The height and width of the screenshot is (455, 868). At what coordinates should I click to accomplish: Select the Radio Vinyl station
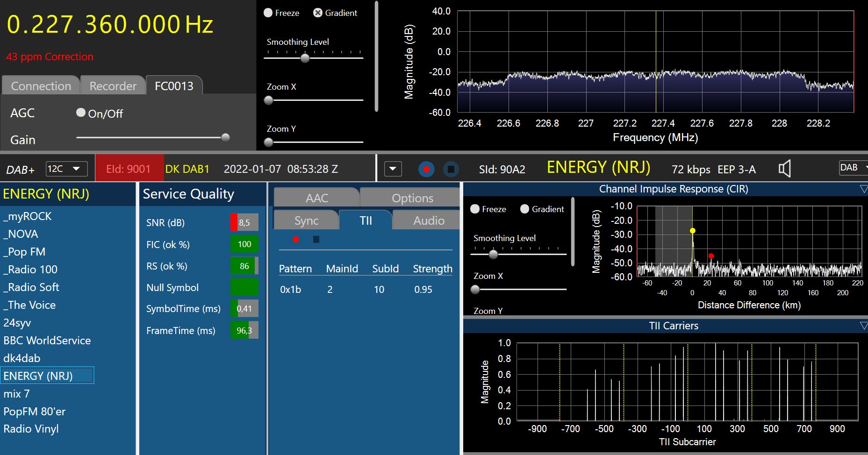point(31,429)
